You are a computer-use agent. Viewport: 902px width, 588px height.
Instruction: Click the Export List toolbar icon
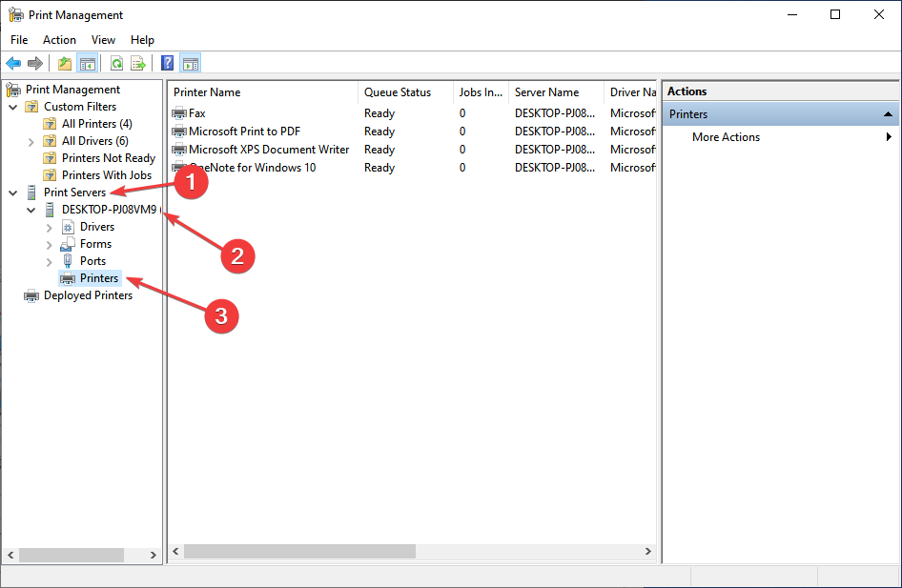tap(138, 63)
